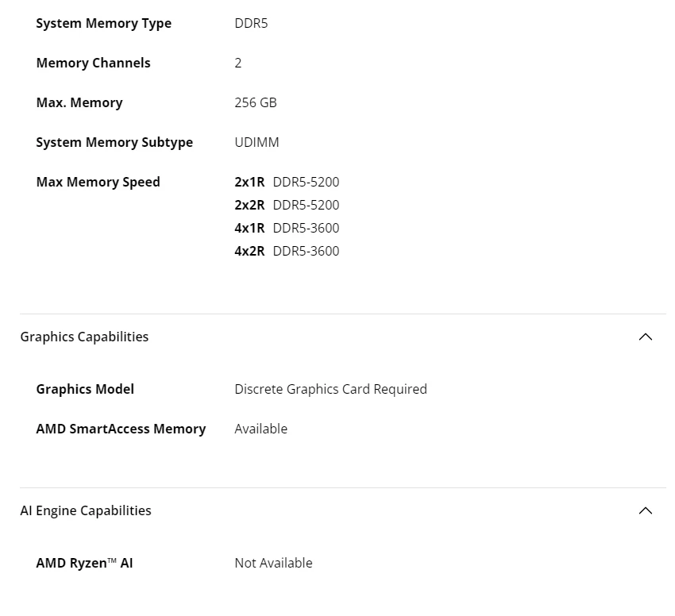Select the System Memory Type label

104,23
